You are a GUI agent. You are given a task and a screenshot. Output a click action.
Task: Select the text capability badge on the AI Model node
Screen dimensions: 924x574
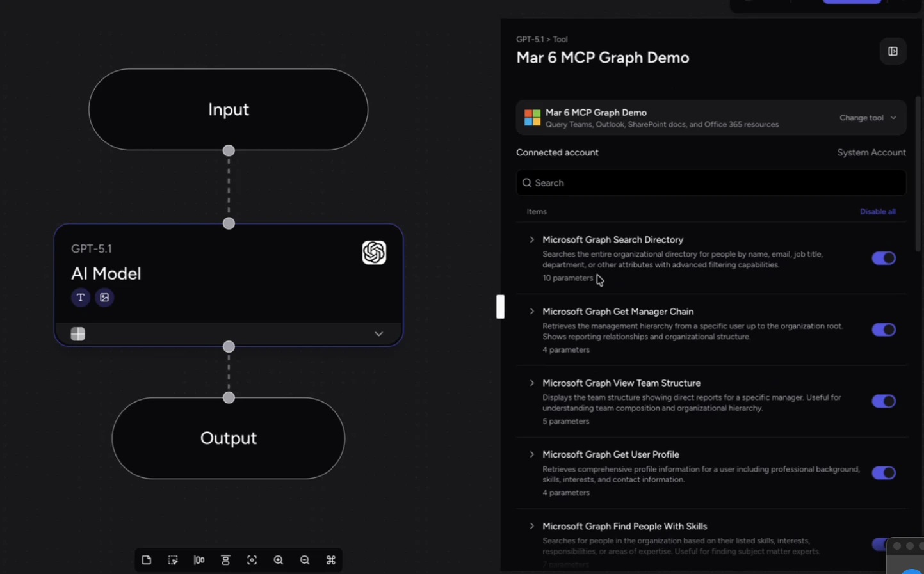(x=80, y=297)
